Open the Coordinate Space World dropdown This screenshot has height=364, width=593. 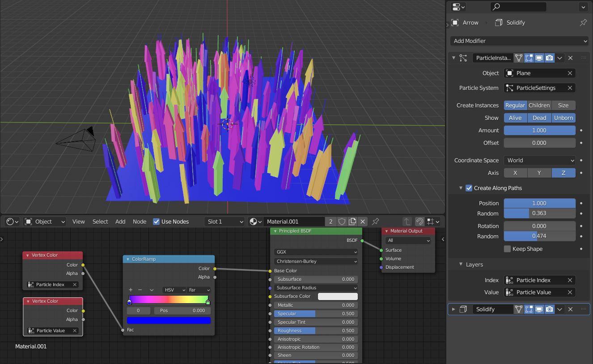coord(540,160)
